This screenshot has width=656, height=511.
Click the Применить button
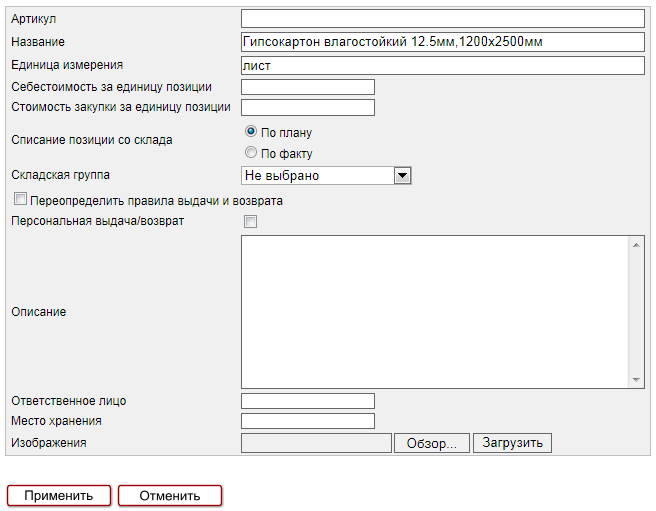[59, 495]
